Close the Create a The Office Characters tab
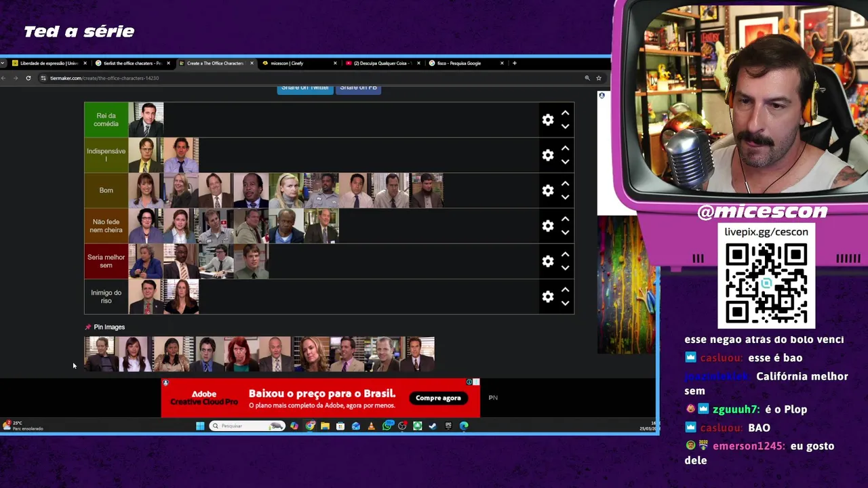Image resolution: width=868 pixels, height=488 pixels. [252, 63]
